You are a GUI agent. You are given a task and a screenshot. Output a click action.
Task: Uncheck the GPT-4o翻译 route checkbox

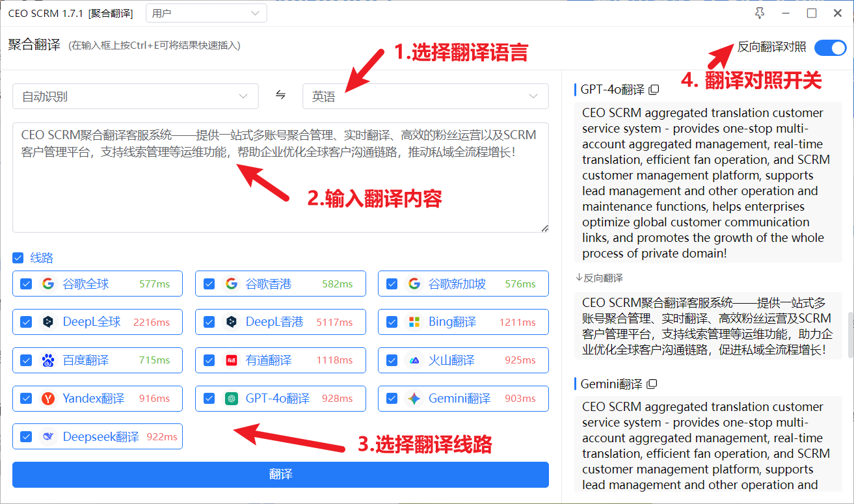(x=209, y=399)
